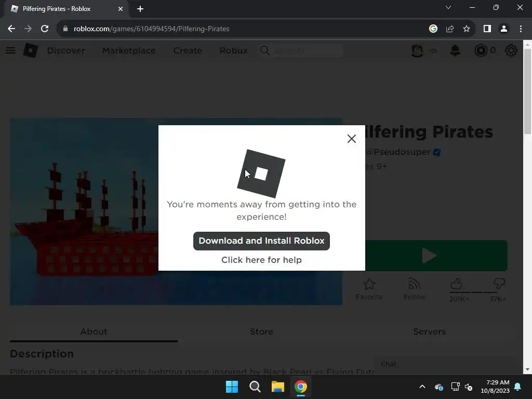The width and height of the screenshot is (532, 399).
Task: Close the Pilfering Pirates tab
Action: (x=121, y=9)
